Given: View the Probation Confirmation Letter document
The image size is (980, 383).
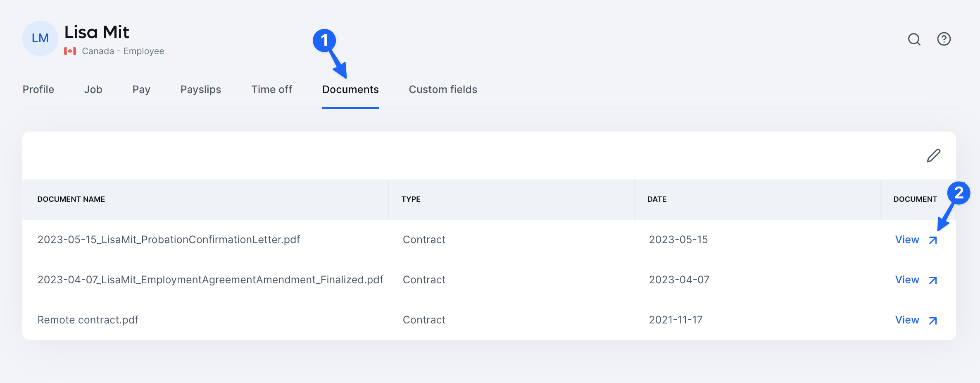Looking at the screenshot, I should click(x=907, y=240).
